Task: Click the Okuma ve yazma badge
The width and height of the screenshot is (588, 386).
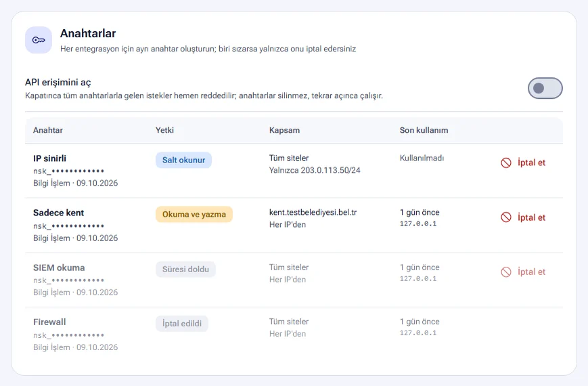Action: [x=194, y=215]
